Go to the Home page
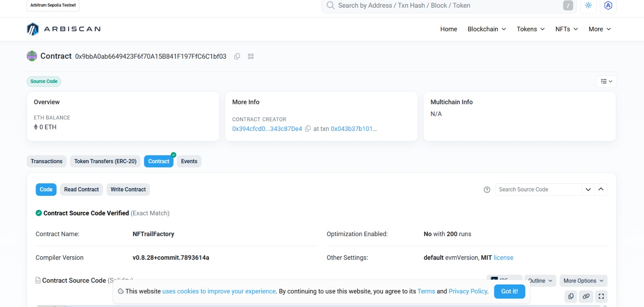 448,29
